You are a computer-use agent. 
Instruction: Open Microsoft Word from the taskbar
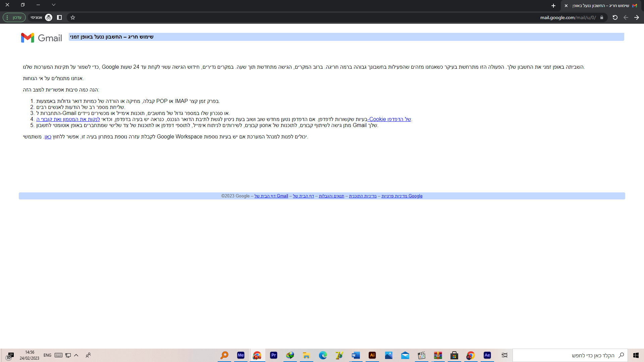coord(356,355)
